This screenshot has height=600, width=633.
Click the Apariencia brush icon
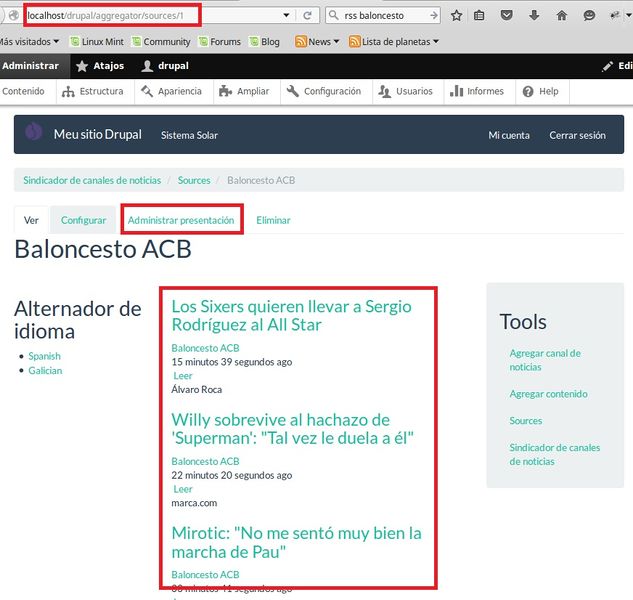tap(147, 91)
